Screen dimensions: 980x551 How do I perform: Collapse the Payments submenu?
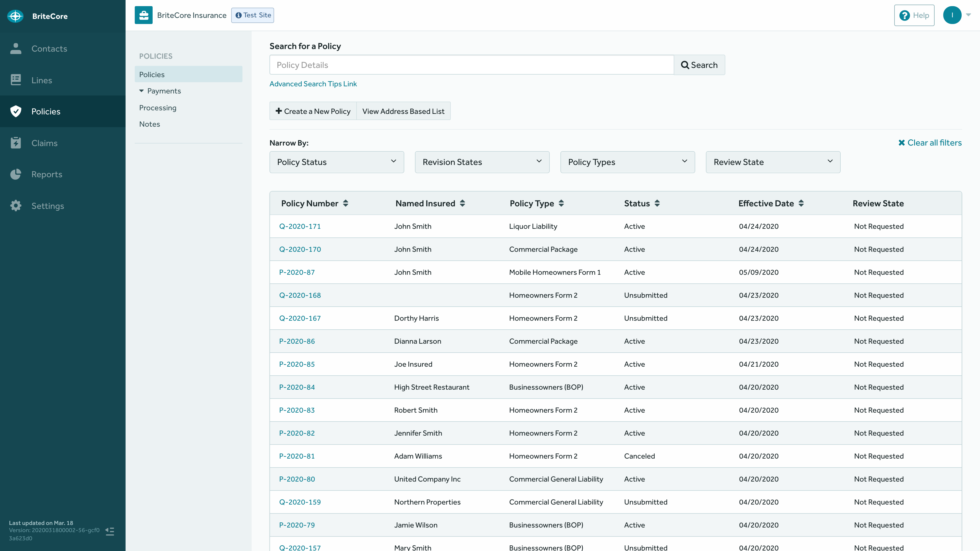pyautogui.click(x=142, y=91)
